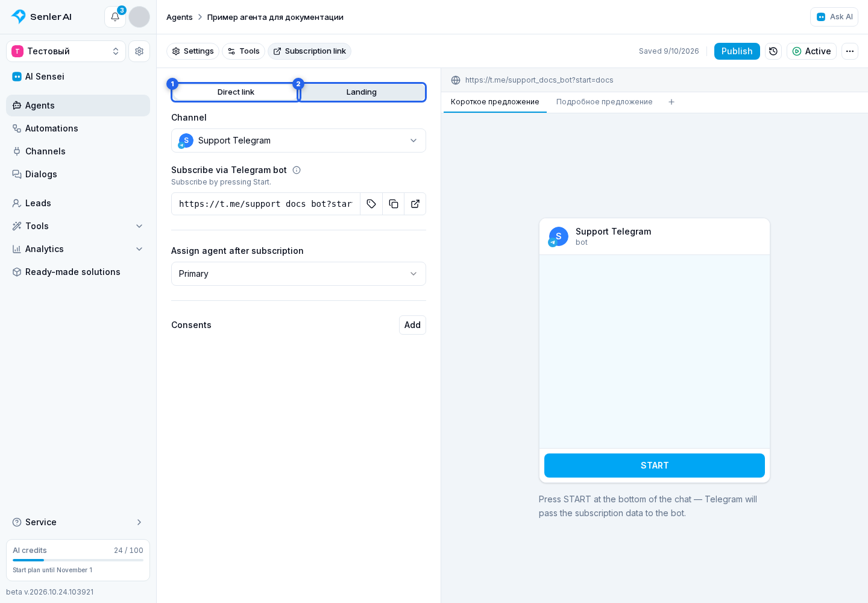Screen dimensions: 868x603
Task: Click the Senler AI logo
Action: click(x=42, y=17)
